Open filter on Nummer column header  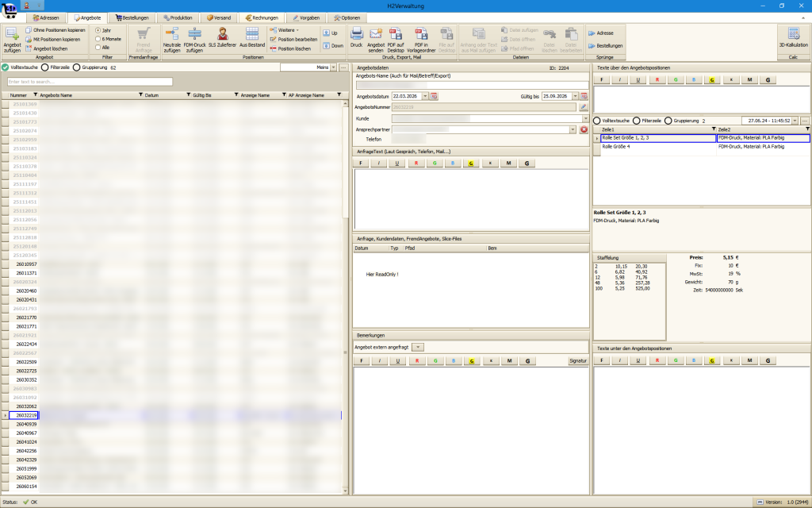tap(35, 95)
